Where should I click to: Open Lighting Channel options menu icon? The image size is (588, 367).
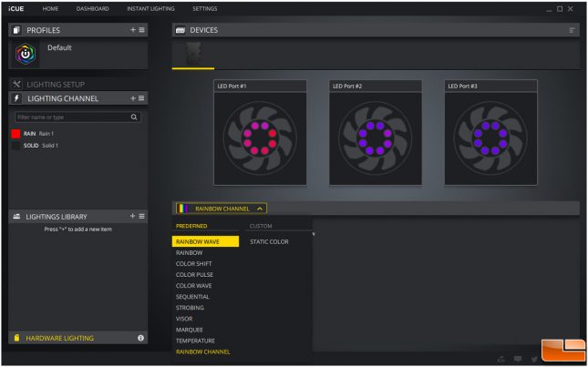(141, 98)
